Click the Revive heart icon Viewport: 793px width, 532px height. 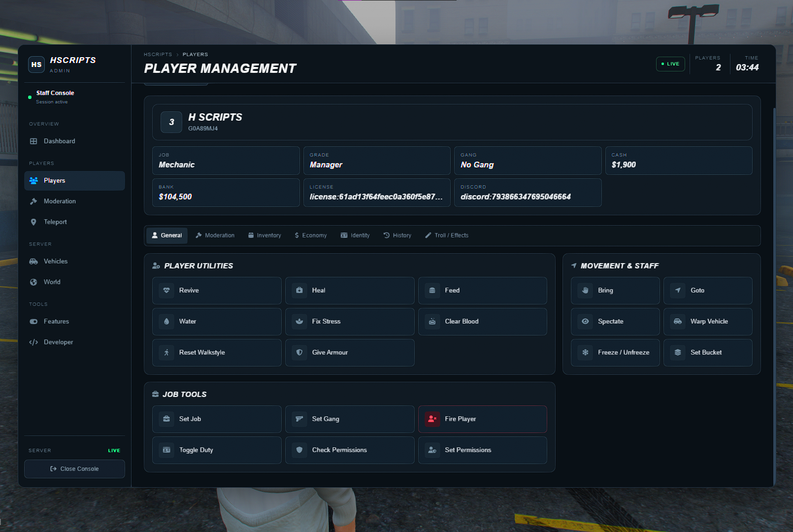(x=166, y=291)
